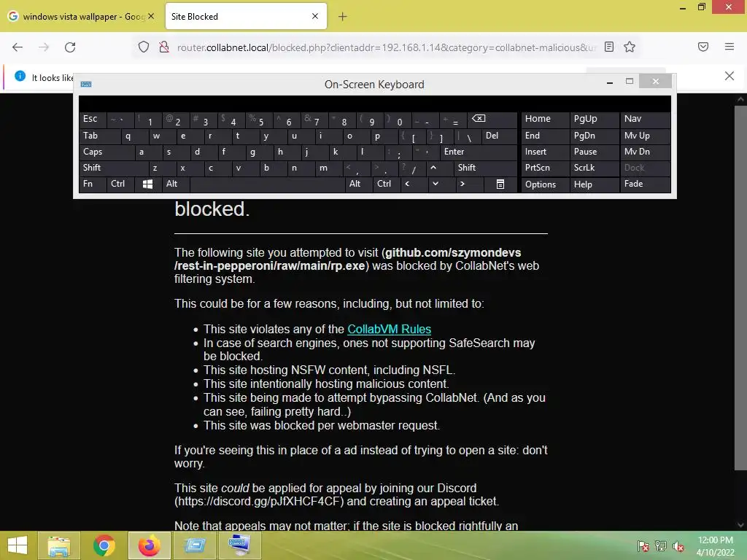Reload the page with the refresh icon
Image resolution: width=747 pixels, height=560 pixels.
[x=70, y=47]
